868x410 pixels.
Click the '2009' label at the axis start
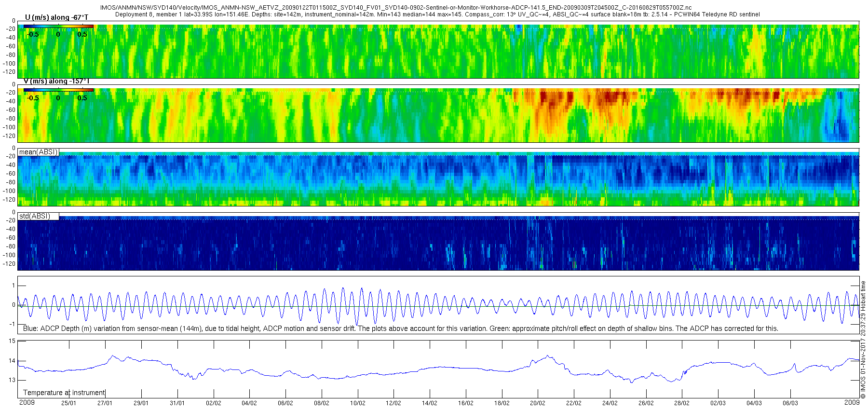point(27,402)
